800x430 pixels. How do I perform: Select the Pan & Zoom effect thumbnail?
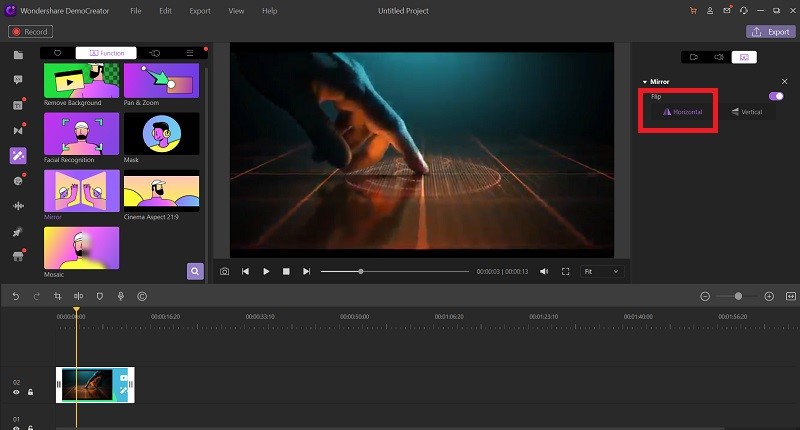click(x=161, y=80)
